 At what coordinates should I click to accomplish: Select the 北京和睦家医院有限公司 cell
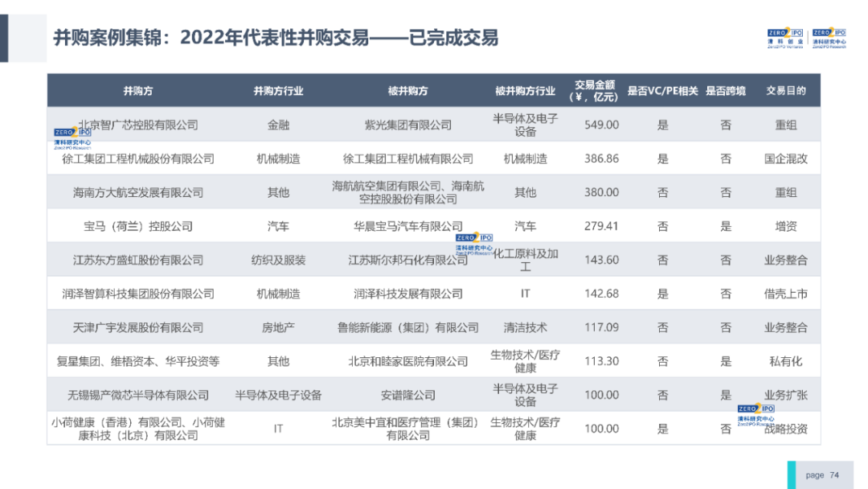pyautogui.click(x=408, y=362)
